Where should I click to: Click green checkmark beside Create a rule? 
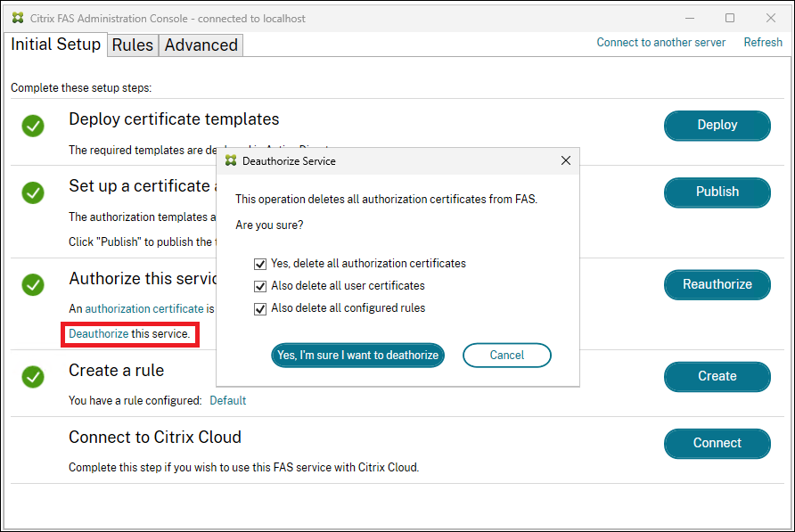(x=33, y=376)
